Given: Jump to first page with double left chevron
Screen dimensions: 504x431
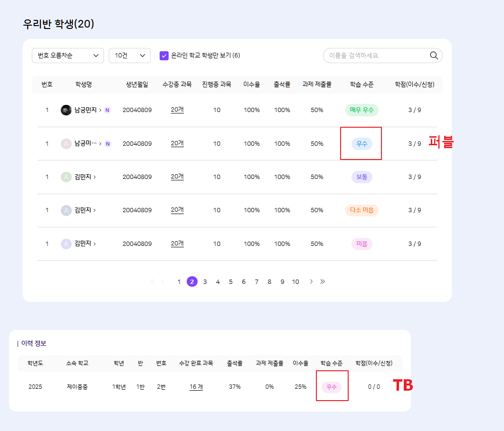Looking at the screenshot, I should (152, 281).
